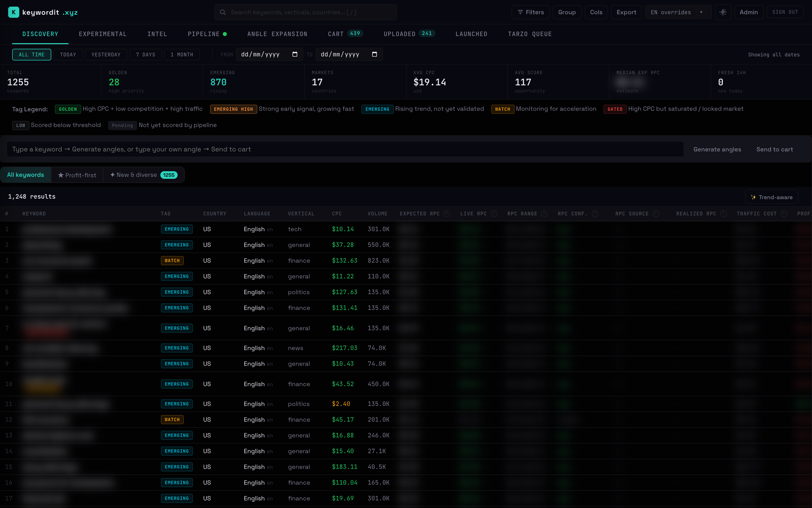Open calendar picker in FROM date field
The width and height of the screenshot is (812, 508).
(x=295, y=54)
